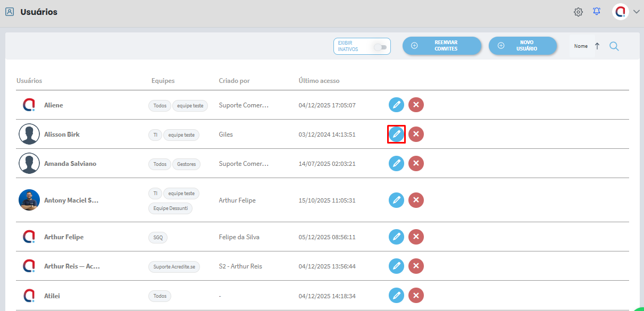
Task: Edit user Amanda Salviano with pencil icon
Action: coord(396,164)
